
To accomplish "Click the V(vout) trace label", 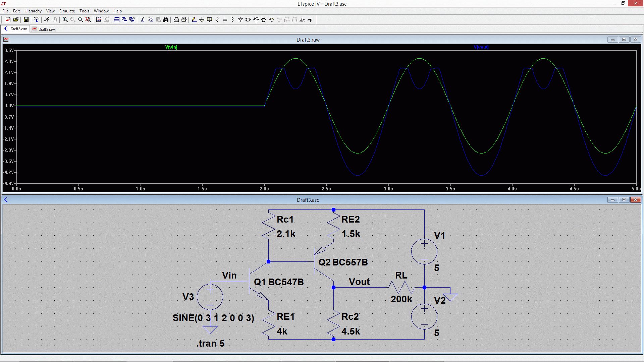I will (481, 47).
